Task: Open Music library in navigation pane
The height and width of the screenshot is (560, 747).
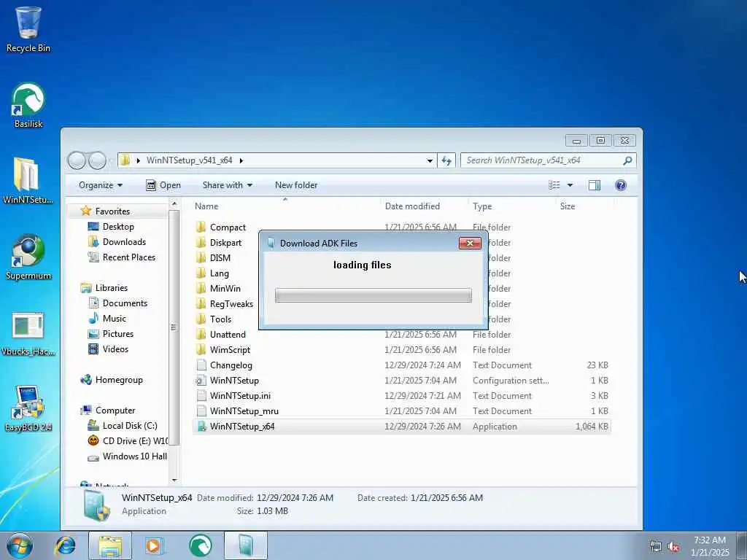Action: 115,318
